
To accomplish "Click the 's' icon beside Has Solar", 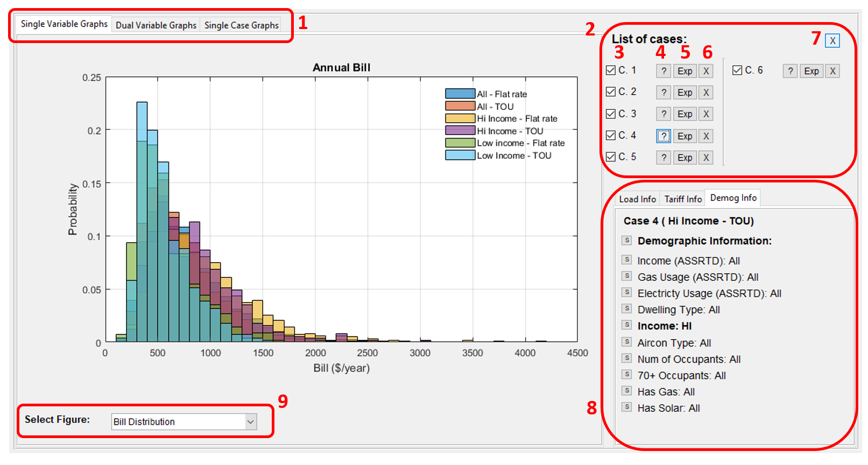I will coord(627,407).
